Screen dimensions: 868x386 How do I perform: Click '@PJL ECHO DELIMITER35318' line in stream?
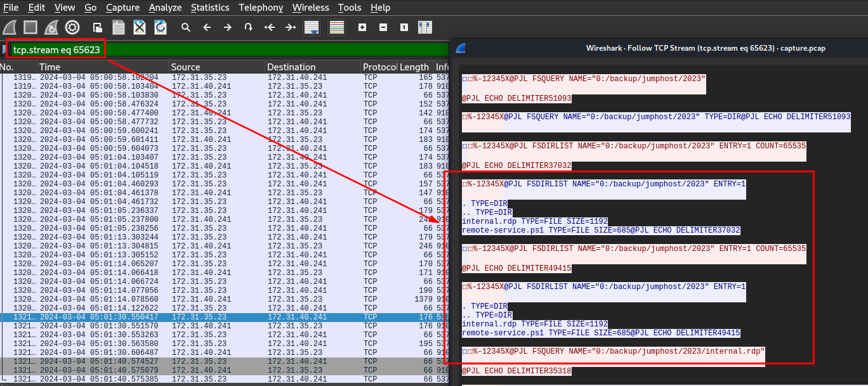pos(516,370)
